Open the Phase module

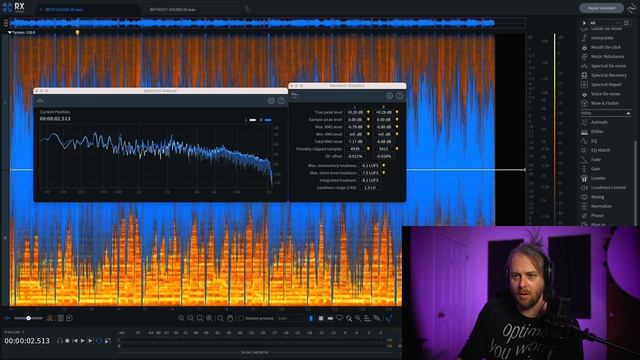pyautogui.click(x=597, y=216)
